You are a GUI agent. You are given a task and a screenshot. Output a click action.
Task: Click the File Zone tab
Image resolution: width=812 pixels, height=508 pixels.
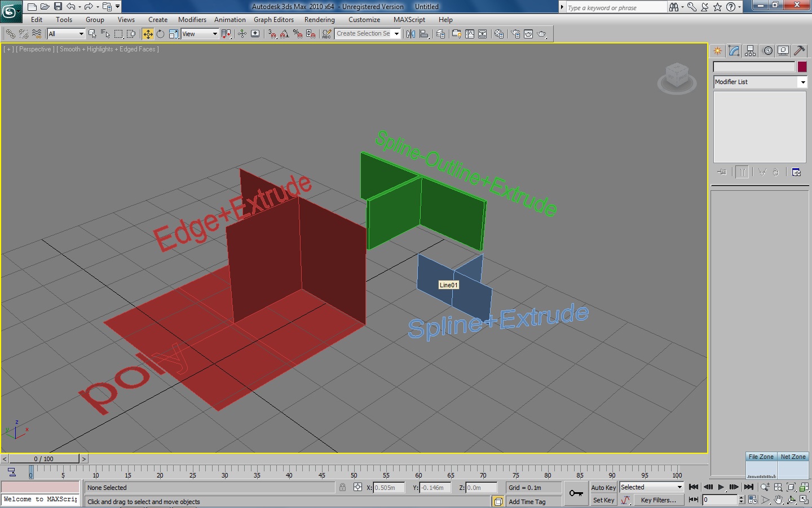coord(761,457)
